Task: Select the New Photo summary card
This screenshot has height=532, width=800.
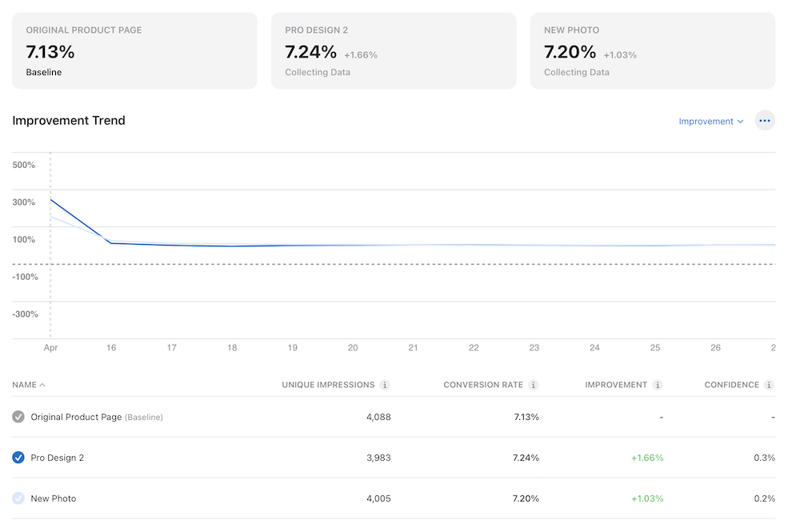Action: tap(653, 49)
